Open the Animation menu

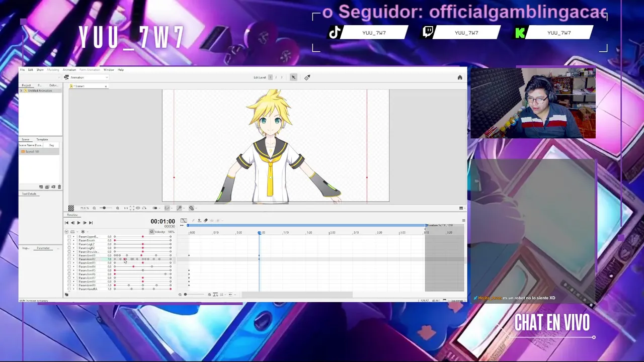(69, 69)
